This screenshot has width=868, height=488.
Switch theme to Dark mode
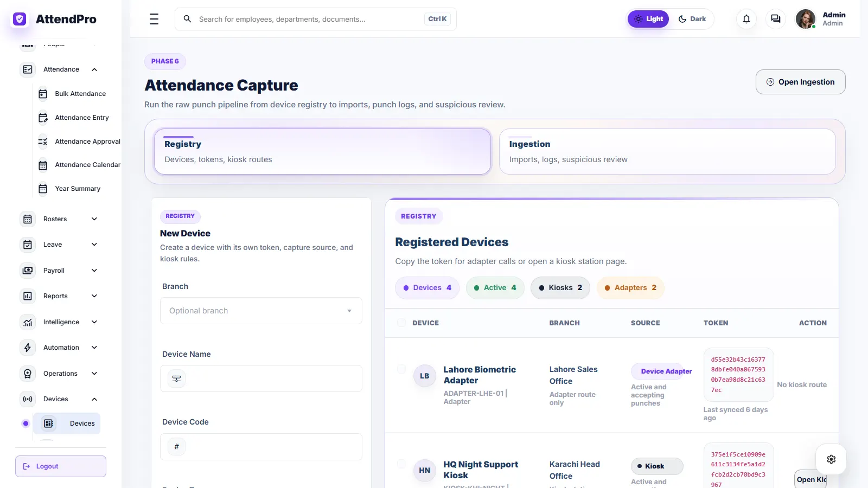tap(692, 19)
